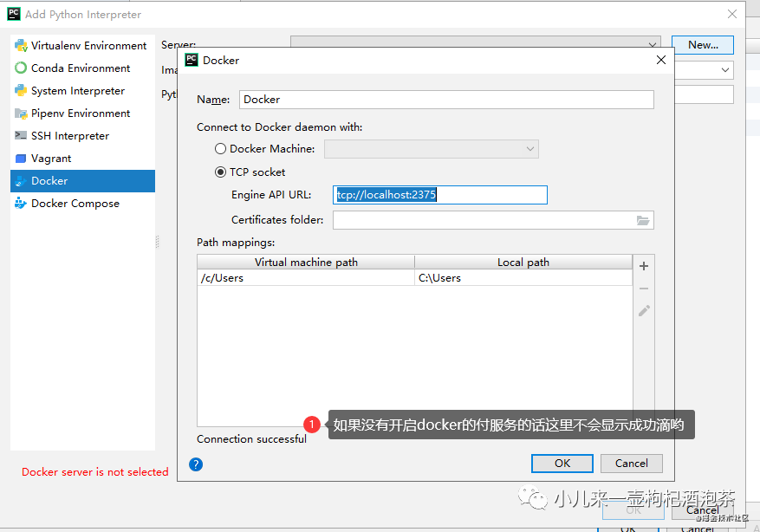
Task: Select Virtualenv Environment in the sidebar
Action: point(82,46)
